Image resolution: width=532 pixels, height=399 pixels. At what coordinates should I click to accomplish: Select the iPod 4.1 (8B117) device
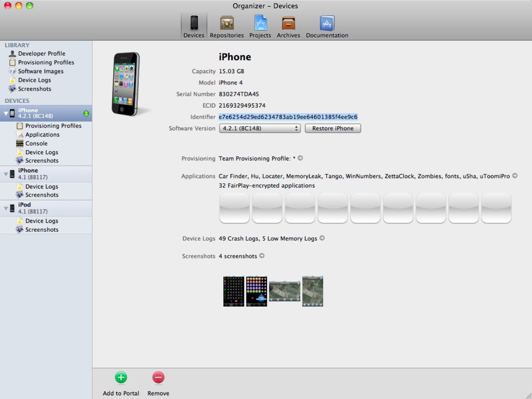[x=46, y=208]
